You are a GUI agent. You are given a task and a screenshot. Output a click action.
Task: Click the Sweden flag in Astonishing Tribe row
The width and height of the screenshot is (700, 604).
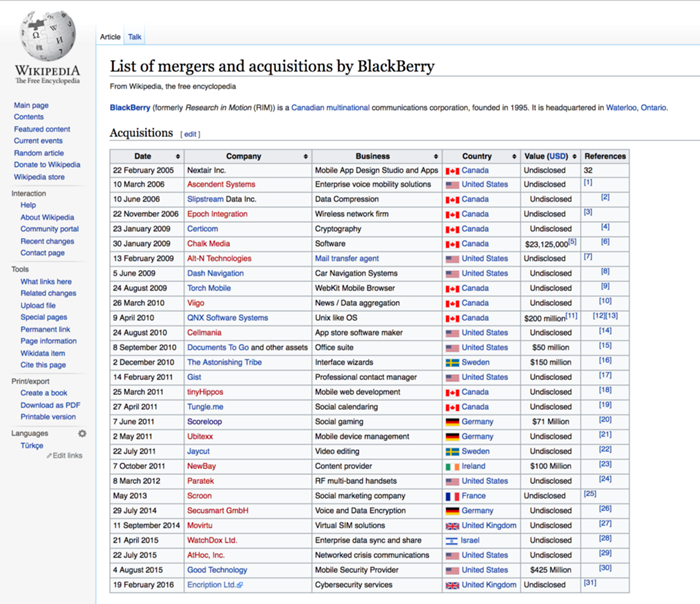tap(452, 362)
